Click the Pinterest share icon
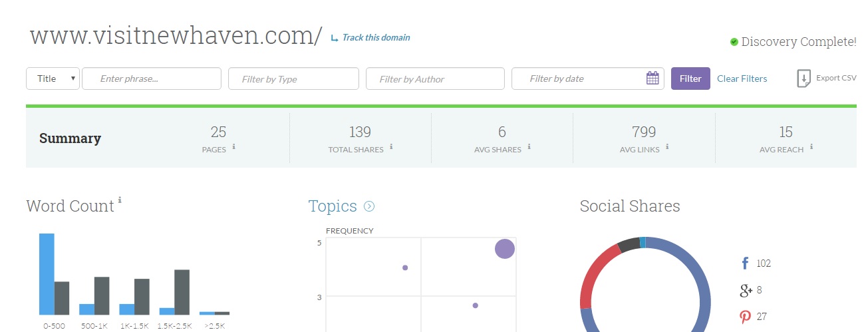868x332 pixels. [745, 317]
